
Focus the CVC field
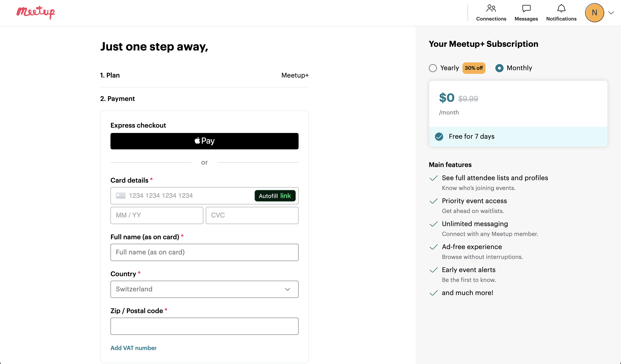252,215
